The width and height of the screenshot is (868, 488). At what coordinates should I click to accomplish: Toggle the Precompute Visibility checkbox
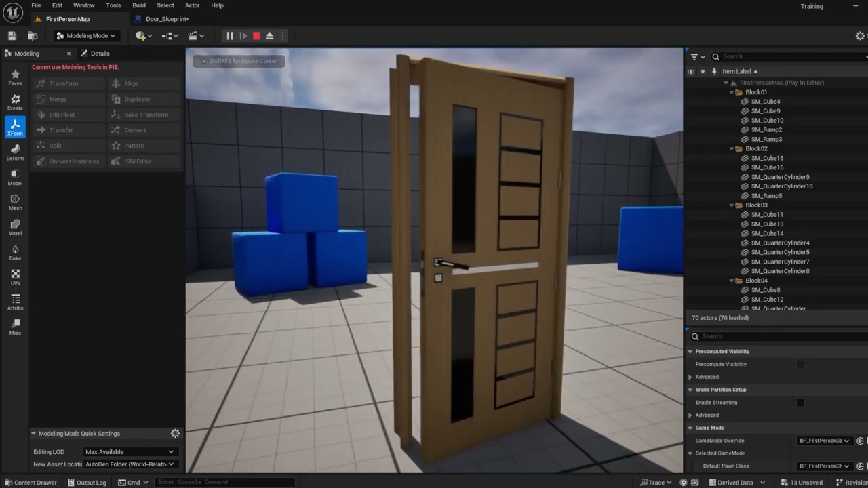click(800, 364)
